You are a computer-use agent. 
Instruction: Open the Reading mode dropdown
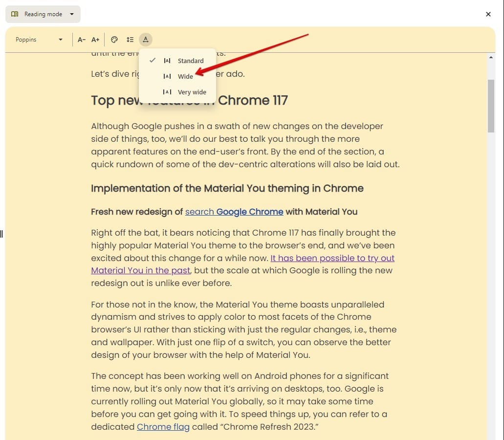(x=43, y=14)
